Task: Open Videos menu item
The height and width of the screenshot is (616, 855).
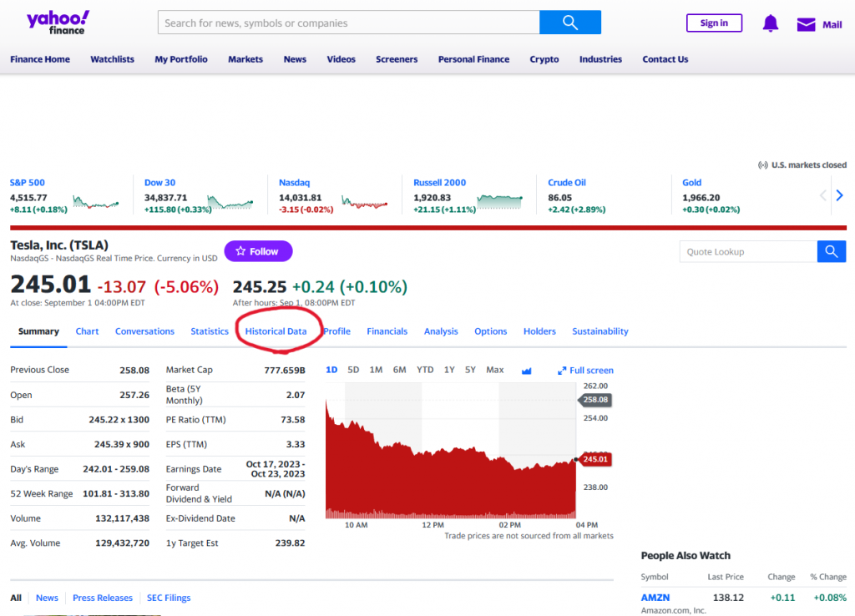Action: (x=341, y=59)
